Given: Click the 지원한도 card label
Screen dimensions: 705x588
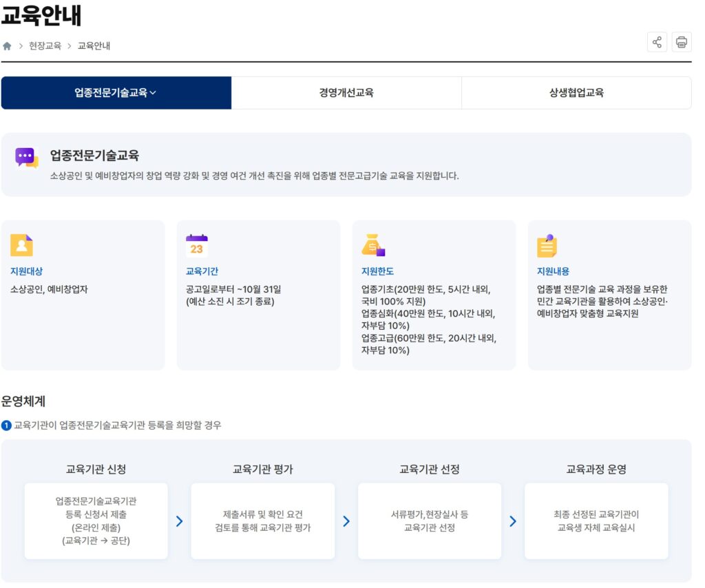Looking at the screenshot, I should 378,271.
